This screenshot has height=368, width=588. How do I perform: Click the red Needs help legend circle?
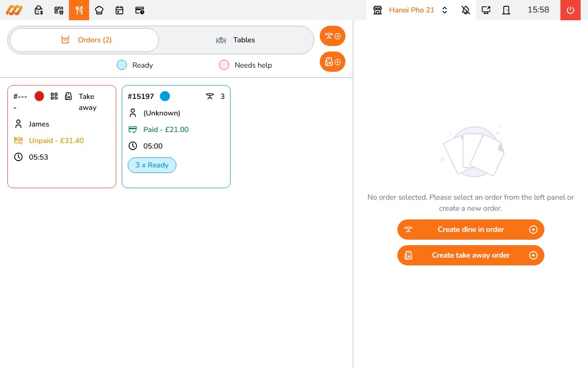(x=224, y=65)
